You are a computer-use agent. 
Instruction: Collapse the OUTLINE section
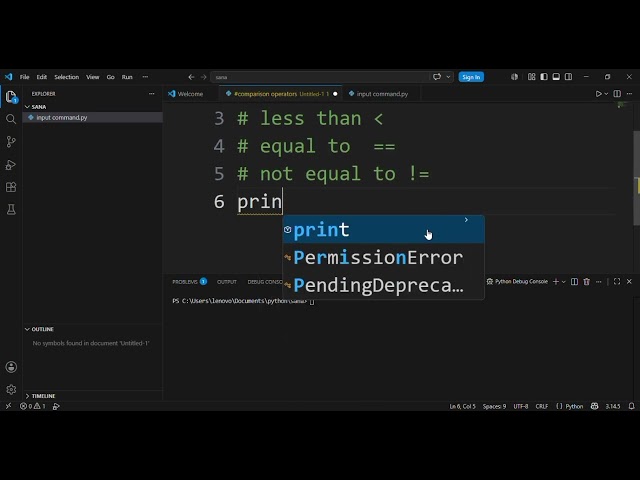[x=27, y=329]
